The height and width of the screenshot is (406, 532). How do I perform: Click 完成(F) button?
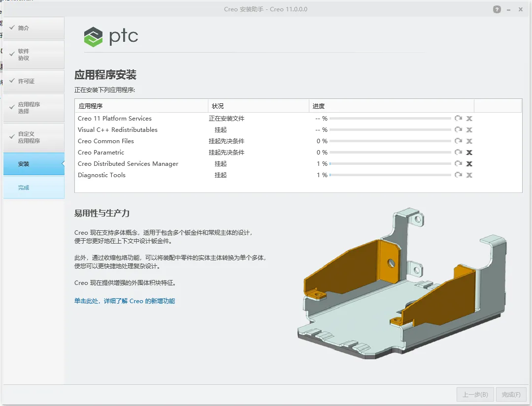click(511, 395)
